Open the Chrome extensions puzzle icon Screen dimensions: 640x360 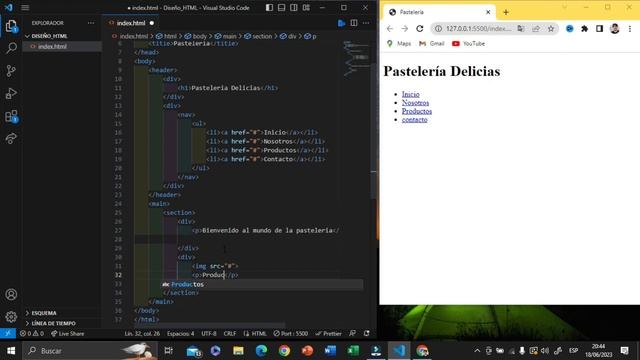click(584, 29)
